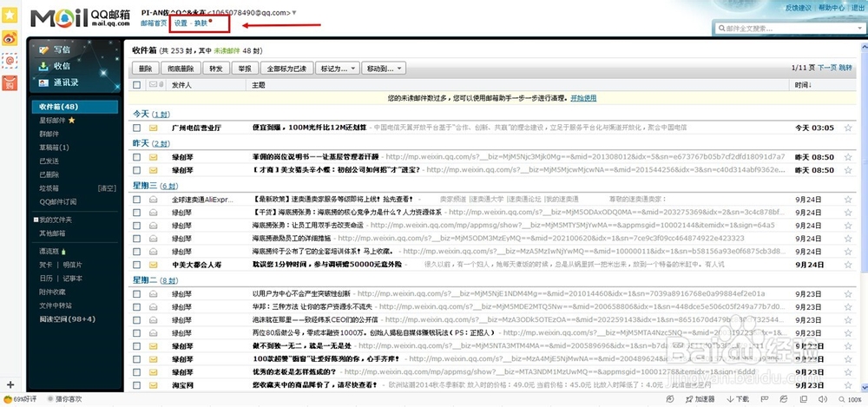
Task: Check the 中美大都会人寿 email checkbox
Action: click(x=137, y=265)
